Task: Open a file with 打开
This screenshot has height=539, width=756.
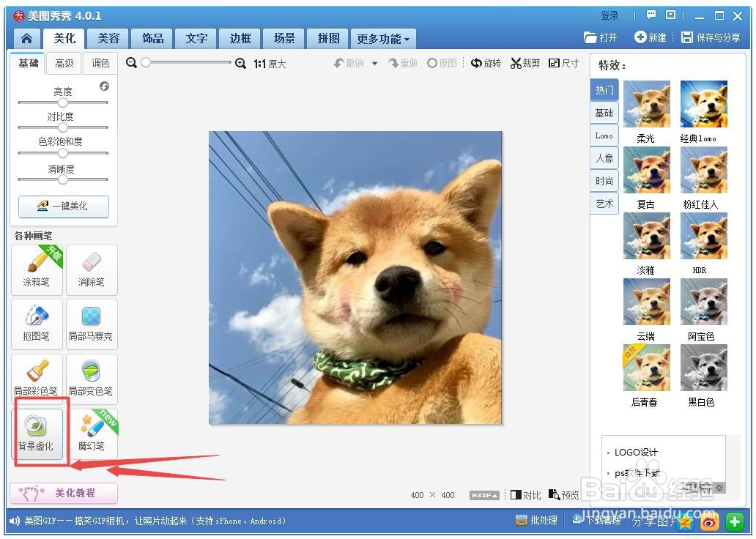Action: point(600,37)
